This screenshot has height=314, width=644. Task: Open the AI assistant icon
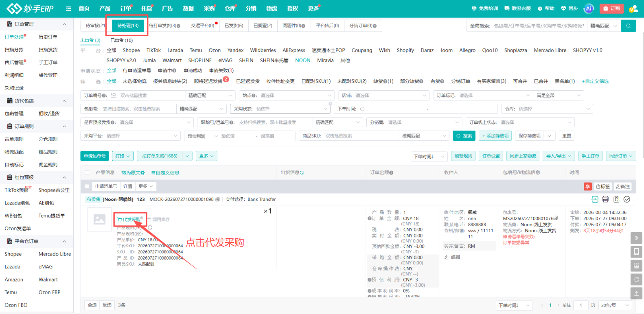coord(589,9)
